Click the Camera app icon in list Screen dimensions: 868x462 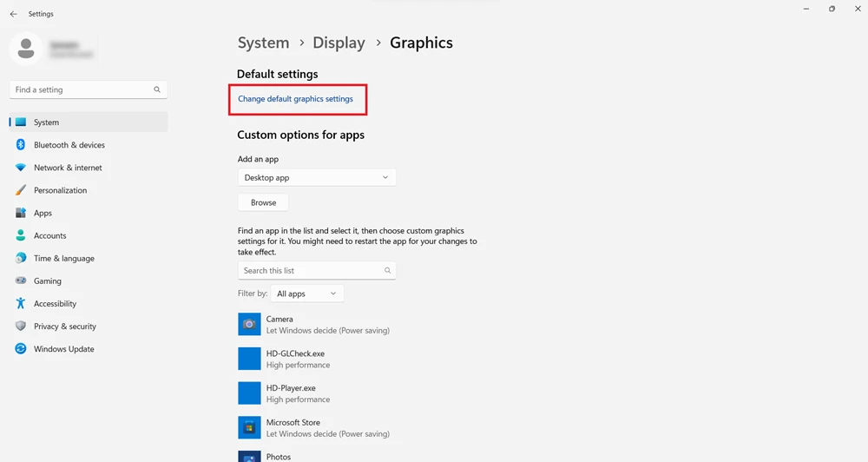[x=249, y=324]
